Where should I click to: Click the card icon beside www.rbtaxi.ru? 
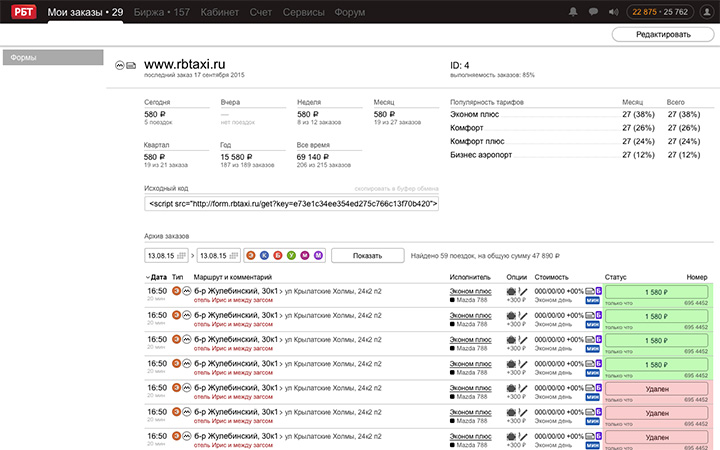tap(131, 65)
